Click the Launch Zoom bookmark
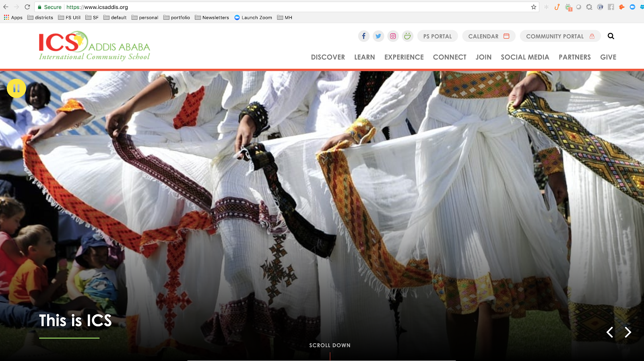This screenshot has height=361, width=644. click(x=253, y=17)
